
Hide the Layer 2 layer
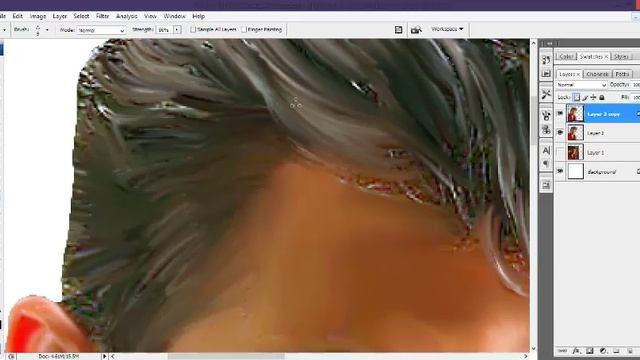point(560,132)
